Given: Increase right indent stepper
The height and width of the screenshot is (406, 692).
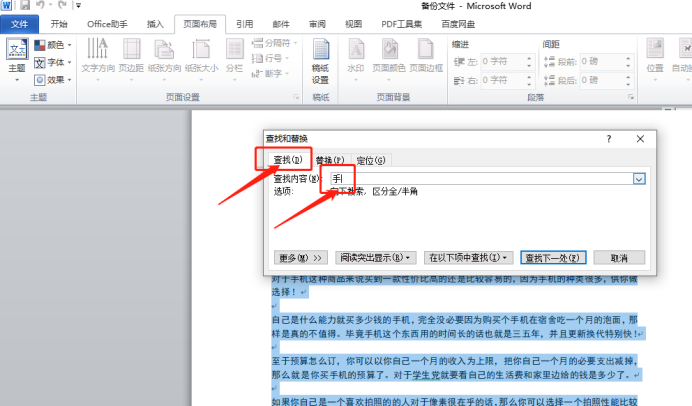Looking at the screenshot, I should click(529, 77).
